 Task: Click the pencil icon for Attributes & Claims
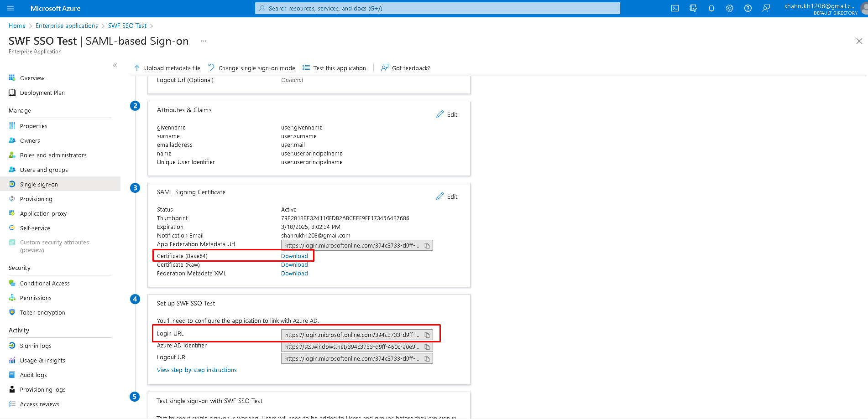(x=440, y=114)
